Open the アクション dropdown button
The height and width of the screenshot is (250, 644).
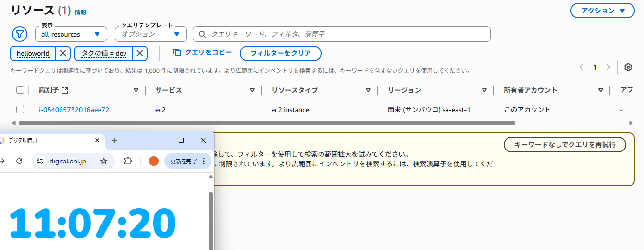tap(603, 11)
